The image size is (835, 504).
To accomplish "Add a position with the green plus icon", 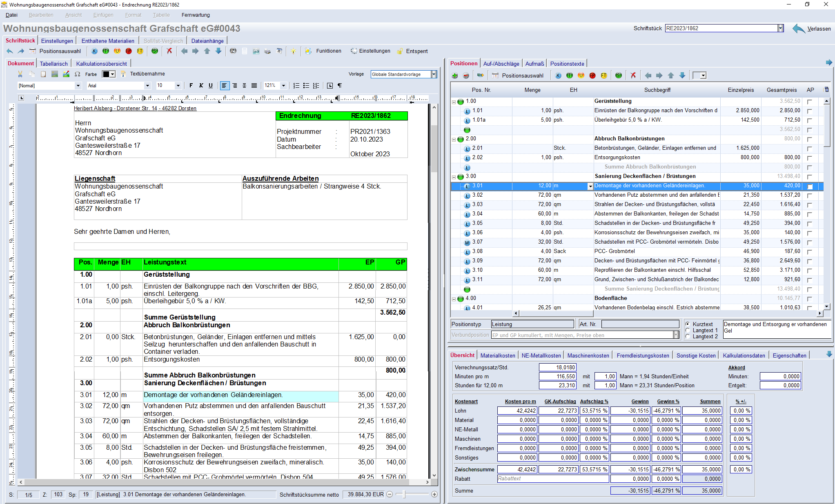I will [x=455, y=75].
